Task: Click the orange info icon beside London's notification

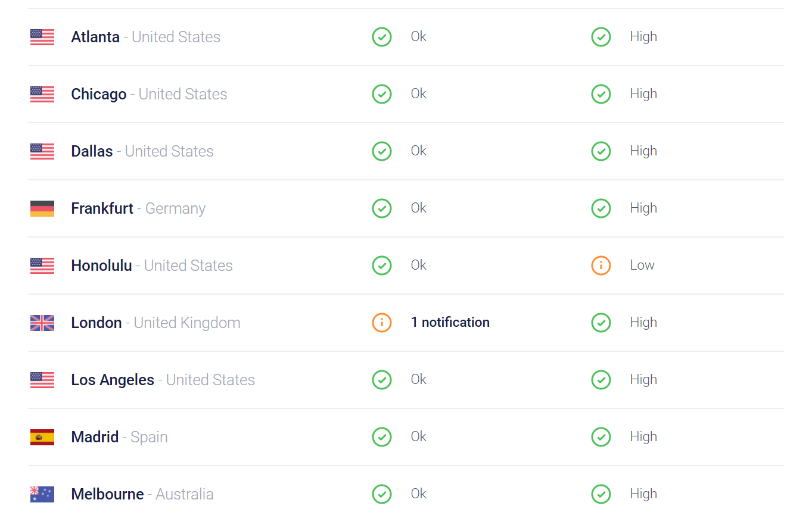Action: pyautogui.click(x=382, y=323)
